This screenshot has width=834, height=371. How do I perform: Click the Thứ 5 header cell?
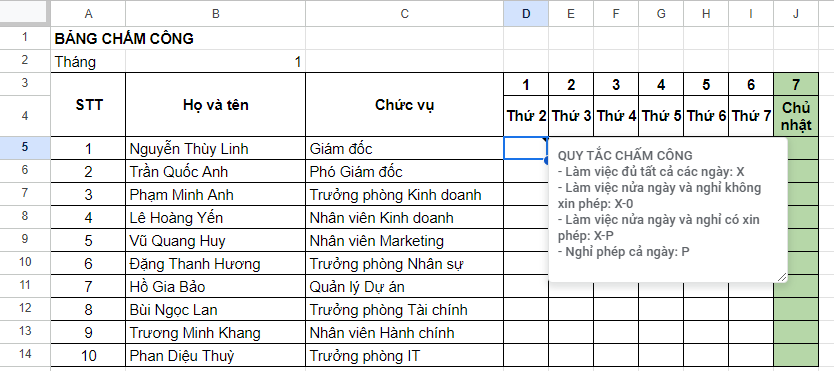pyautogui.click(x=661, y=116)
